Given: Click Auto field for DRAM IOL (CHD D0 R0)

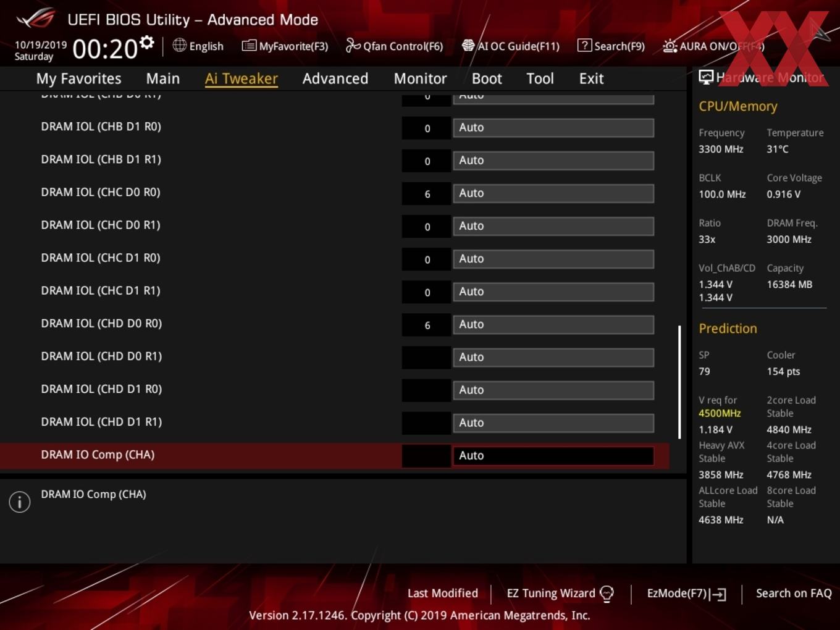Looking at the screenshot, I should pyautogui.click(x=553, y=324).
